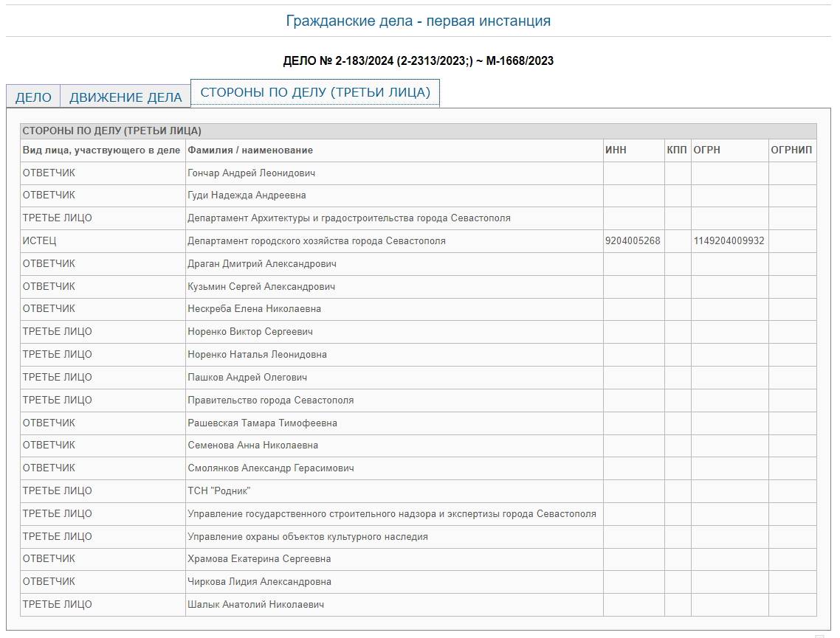Click ОТВЕТЧИК role in Чиркова row
Viewport: 840px width, 638px height.
tap(49, 582)
